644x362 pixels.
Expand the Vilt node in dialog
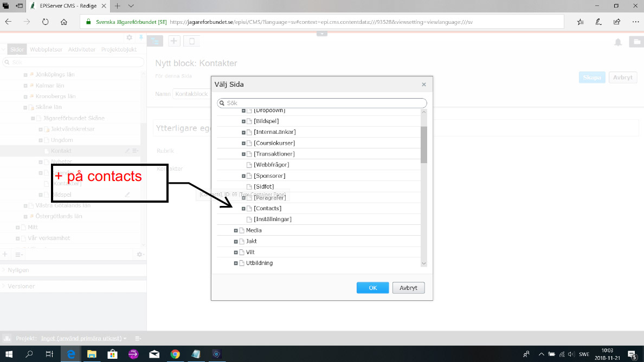[236, 253]
